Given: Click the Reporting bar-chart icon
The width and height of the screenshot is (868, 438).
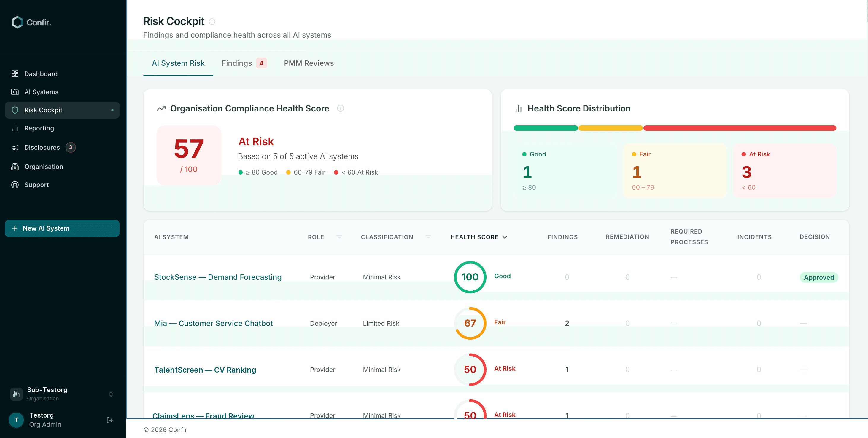Looking at the screenshot, I should (15, 128).
